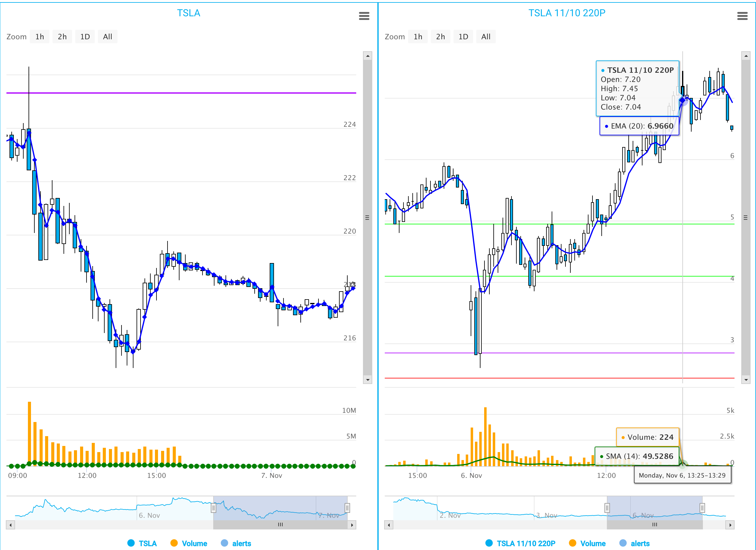Image resolution: width=756 pixels, height=550 pixels.
Task: Click the option chart vertical scrollbar down arrow
Action: (x=746, y=380)
